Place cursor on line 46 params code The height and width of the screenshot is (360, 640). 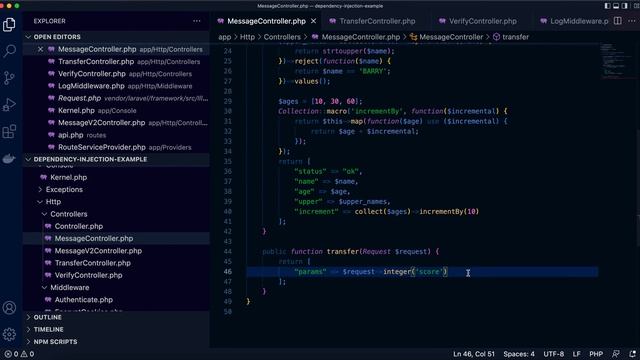pyautogui.click(x=371, y=272)
